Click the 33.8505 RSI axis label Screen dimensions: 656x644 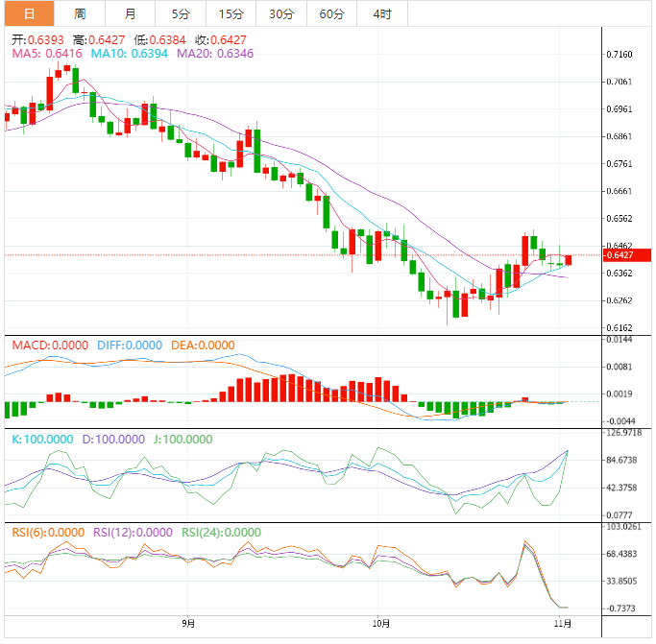(621, 582)
